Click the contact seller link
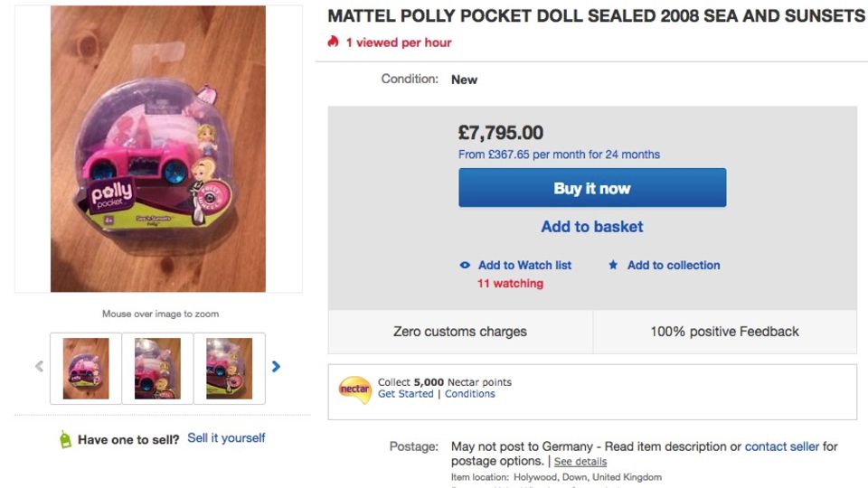 (781, 446)
